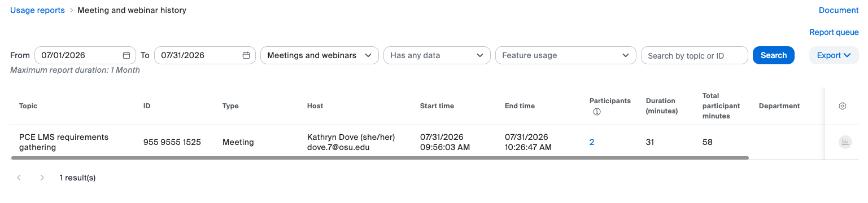
Task: Click the duration value 31
Action: click(x=650, y=142)
